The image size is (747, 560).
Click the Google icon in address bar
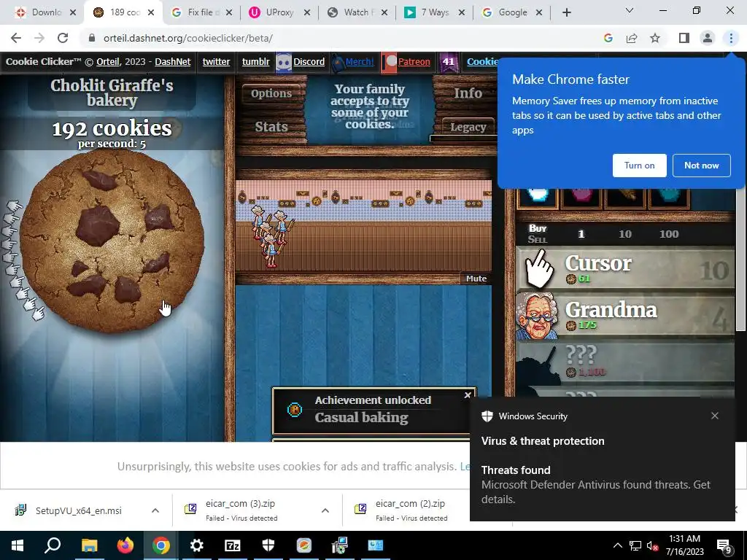(608, 38)
